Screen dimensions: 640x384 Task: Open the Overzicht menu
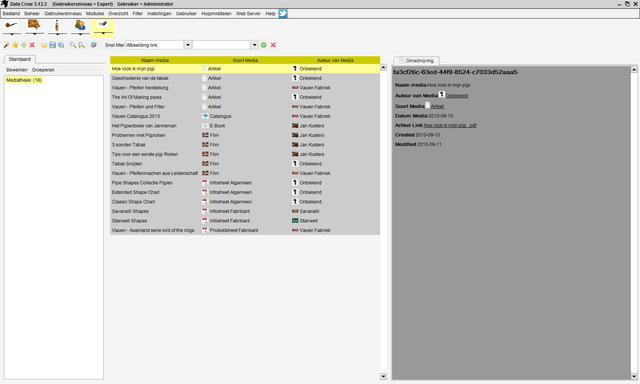(118, 13)
